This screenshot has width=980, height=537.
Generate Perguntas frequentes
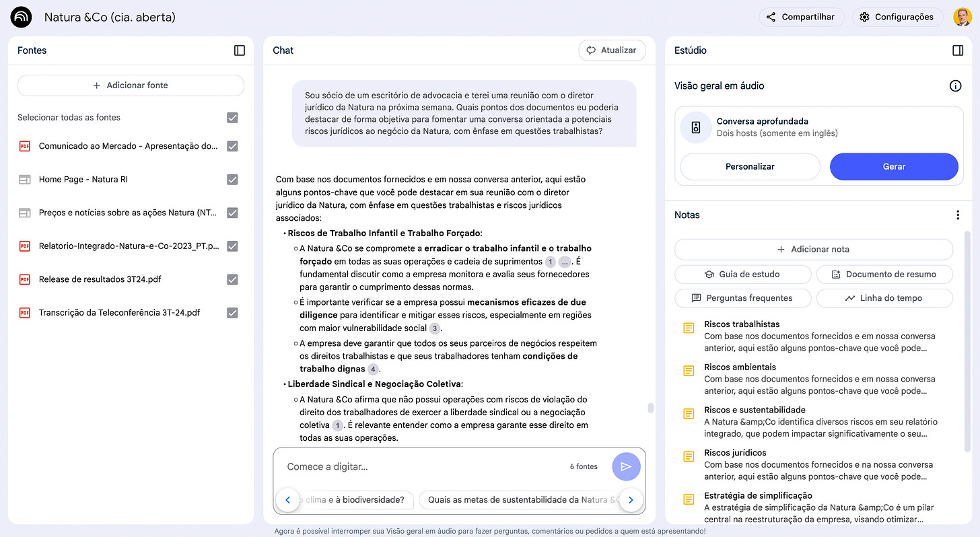point(742,298)
